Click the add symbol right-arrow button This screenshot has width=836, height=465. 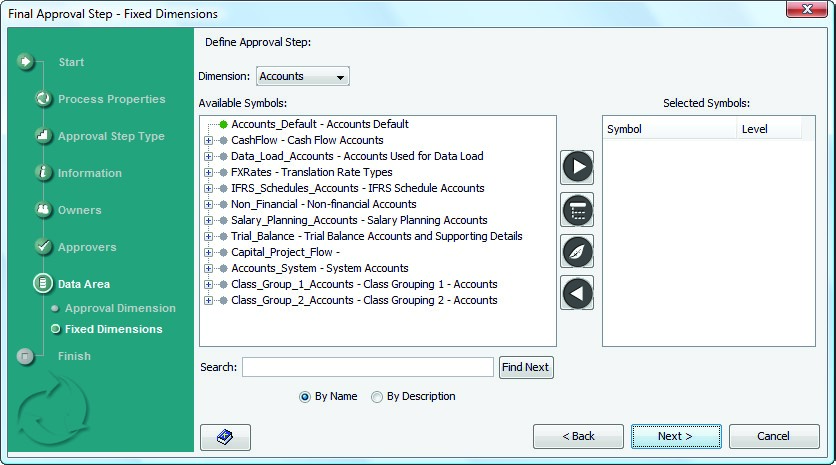pos(577,167)
